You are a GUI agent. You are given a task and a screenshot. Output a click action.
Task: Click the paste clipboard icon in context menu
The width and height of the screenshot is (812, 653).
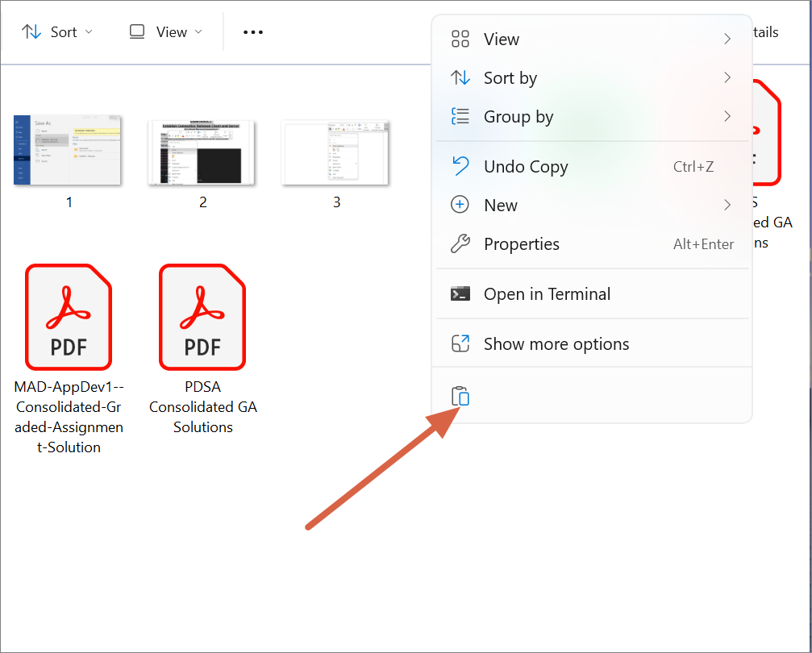pyautogui.click(x=460, y=395)
